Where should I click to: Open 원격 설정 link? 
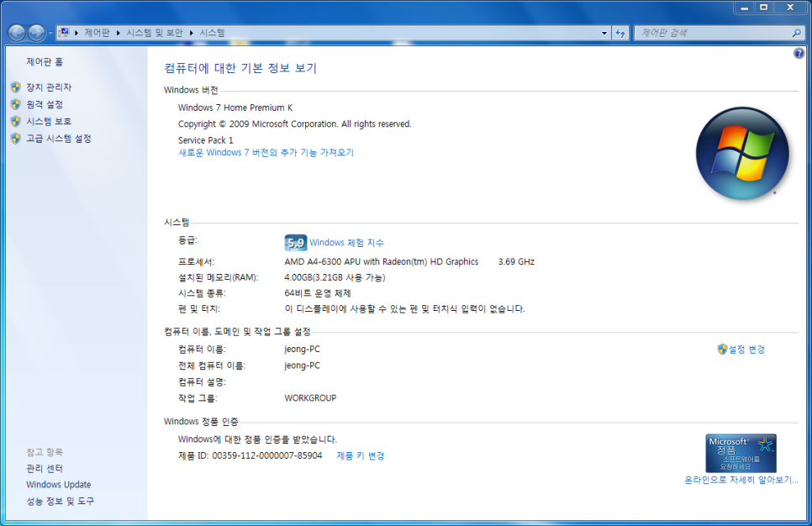click(45, 104)
